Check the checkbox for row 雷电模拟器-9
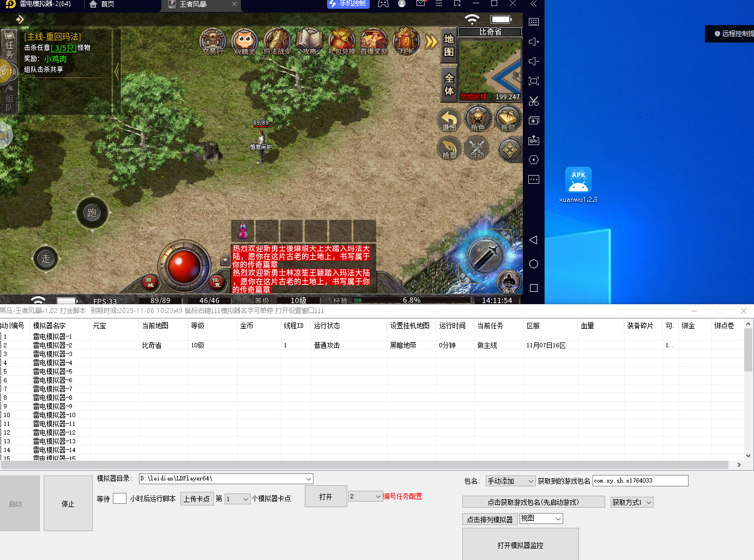Image resolution: width=754 pixels, height=560 pixels. 1,406
